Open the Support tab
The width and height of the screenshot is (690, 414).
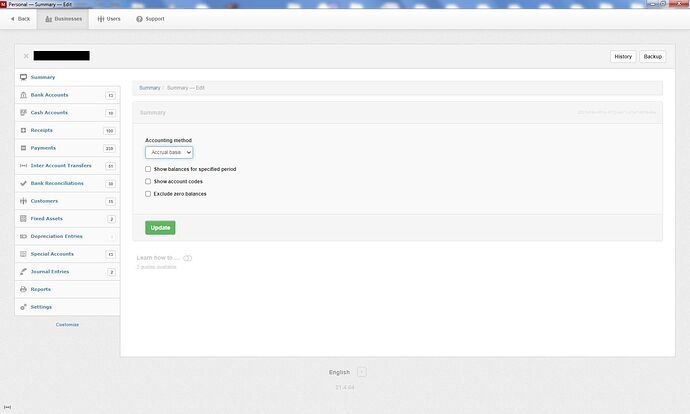(150, 19)
